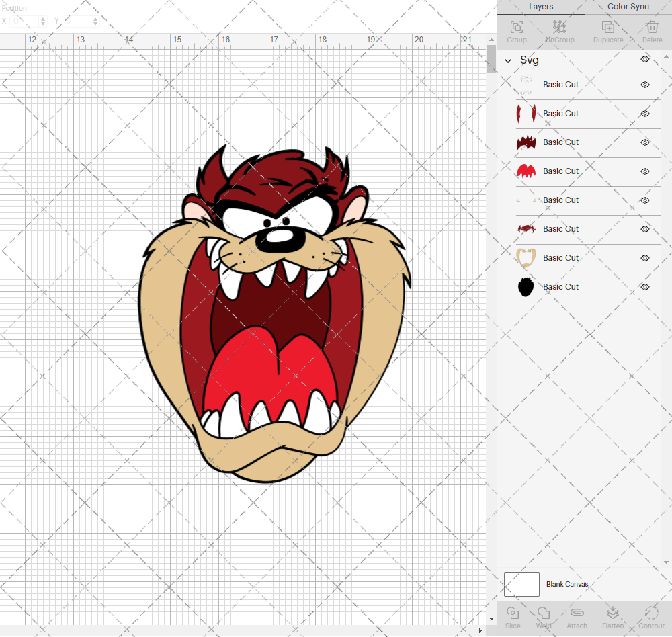This screenshot has height=637, width=672.
Task: Select the dark red hair layer thumbnail
Action: click(526, 229)
